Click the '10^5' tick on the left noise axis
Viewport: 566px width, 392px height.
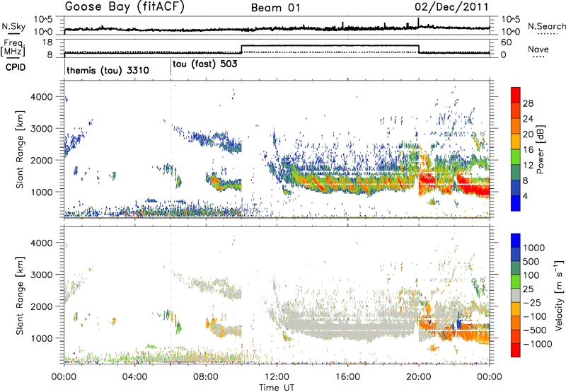43,19
